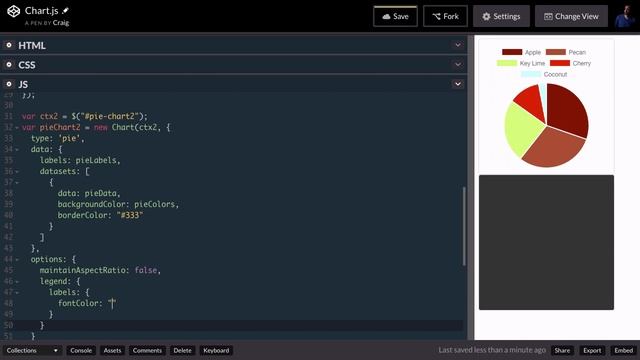Click the pieLabels text in code
Image resolution: width=640 pixels, height=360 pixels.
pos(96,160)
